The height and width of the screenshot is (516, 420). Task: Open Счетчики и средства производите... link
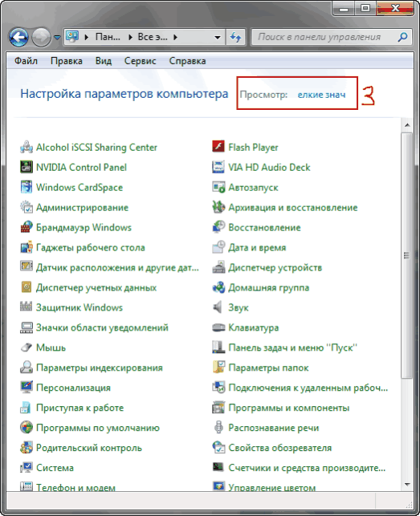pos(307,468)
